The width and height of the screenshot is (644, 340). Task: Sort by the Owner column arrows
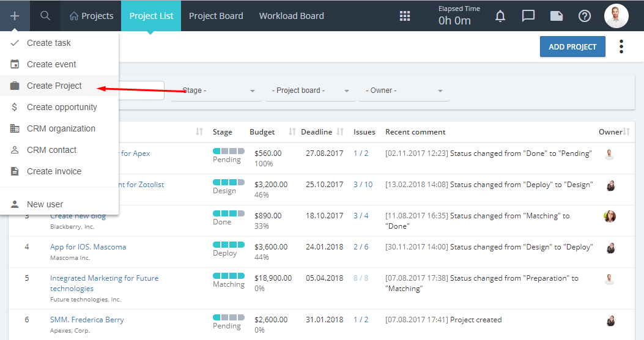[626, 131]
